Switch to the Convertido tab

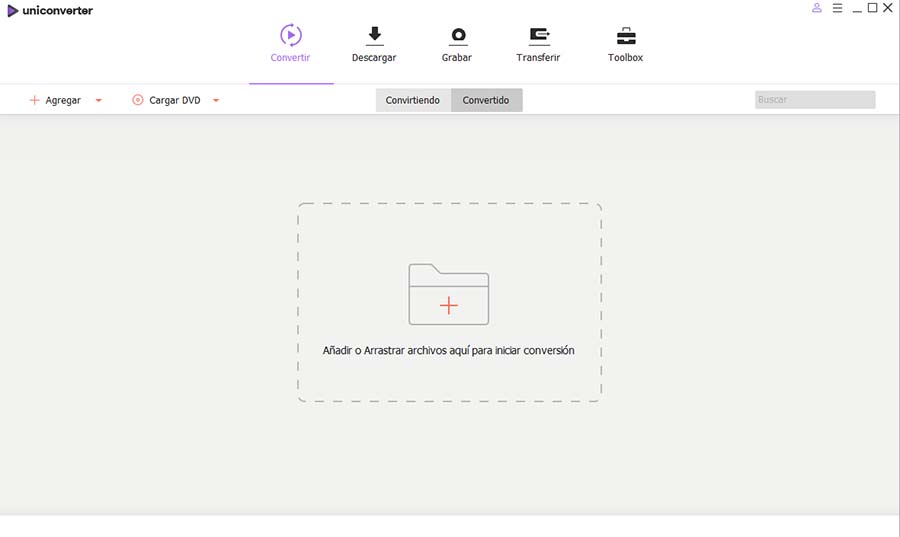[x=486, y=100]
